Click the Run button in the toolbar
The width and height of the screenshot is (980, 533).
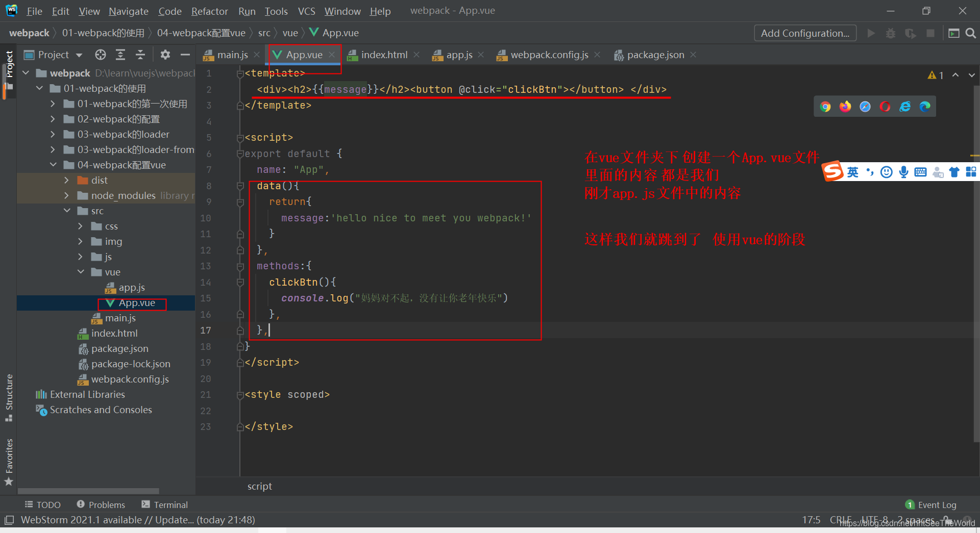click(x=871, y=33)
